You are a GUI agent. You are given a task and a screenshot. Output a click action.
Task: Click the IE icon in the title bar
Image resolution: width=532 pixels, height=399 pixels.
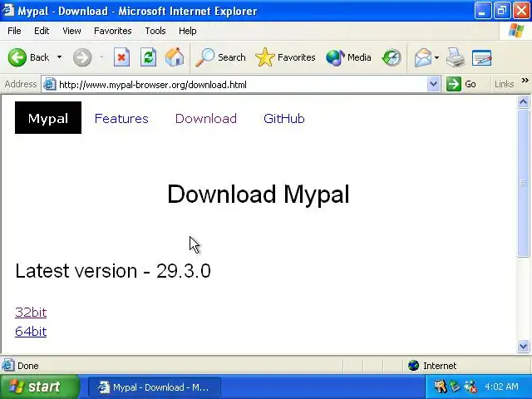(7, 11)
